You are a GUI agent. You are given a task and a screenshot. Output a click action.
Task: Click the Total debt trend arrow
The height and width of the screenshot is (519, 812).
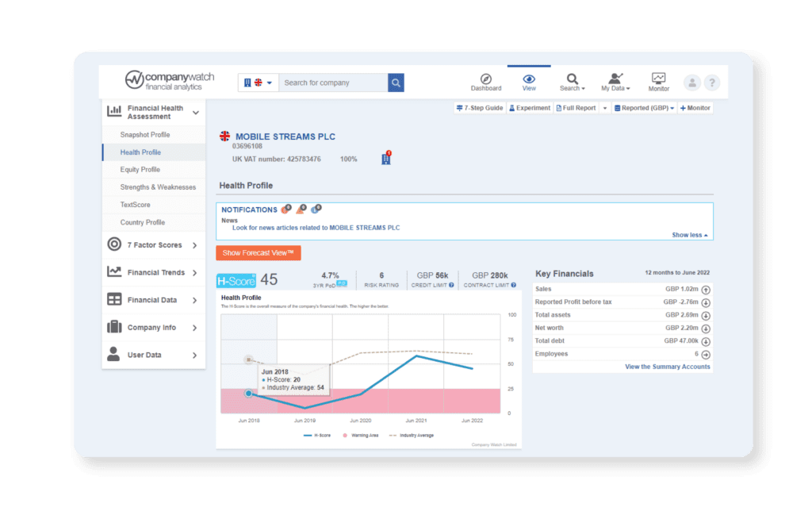[705, 342]
